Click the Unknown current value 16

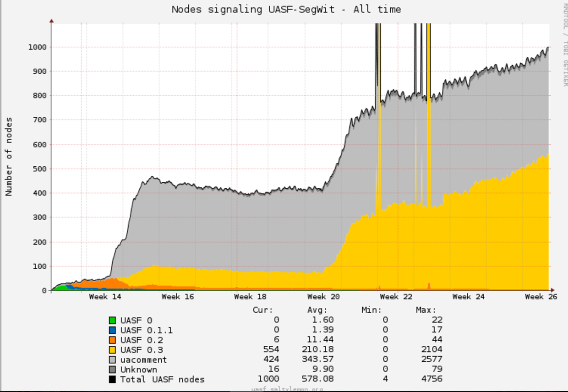tap(274, 370)
